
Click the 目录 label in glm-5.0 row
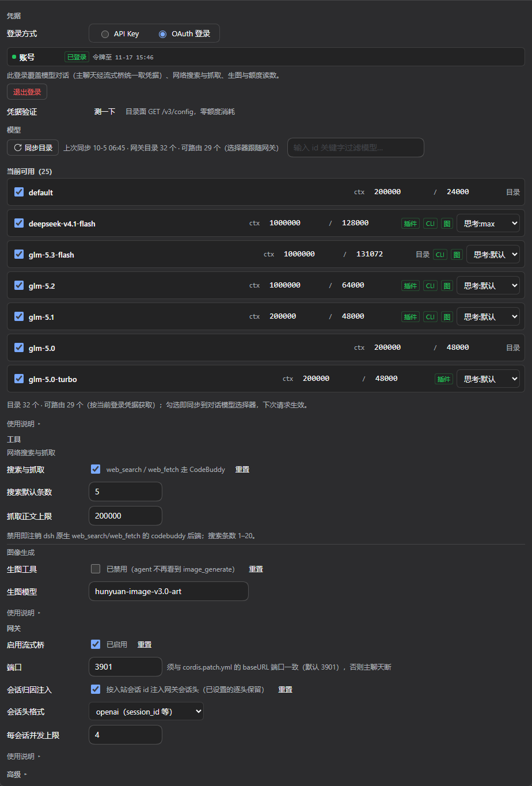tap(513, 348)
